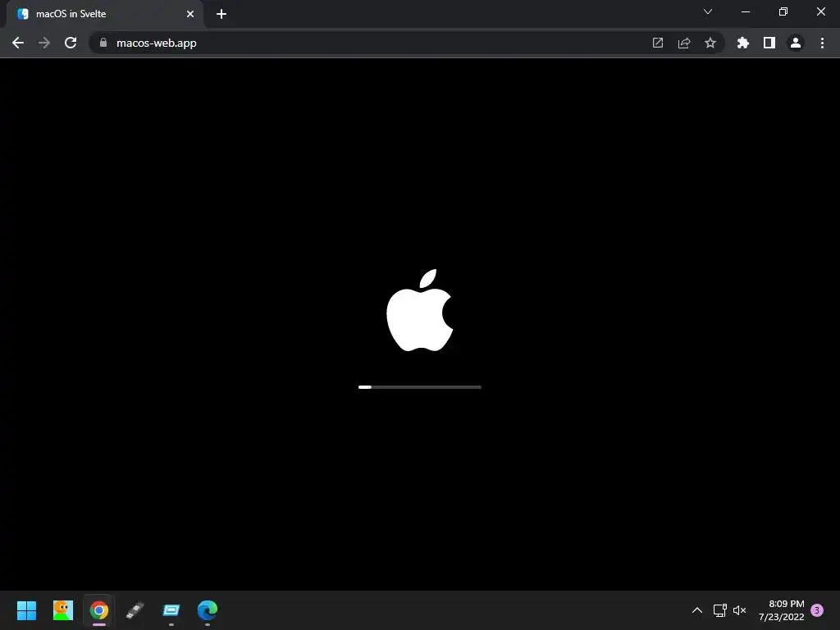Click the browser forward arrow

tap(44, 43)
